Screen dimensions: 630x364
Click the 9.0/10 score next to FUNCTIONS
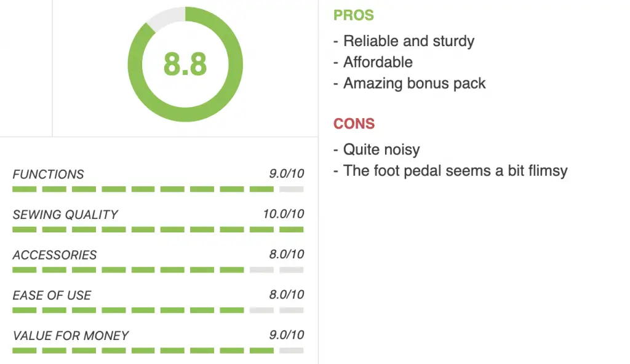click(x=287, y=173)
